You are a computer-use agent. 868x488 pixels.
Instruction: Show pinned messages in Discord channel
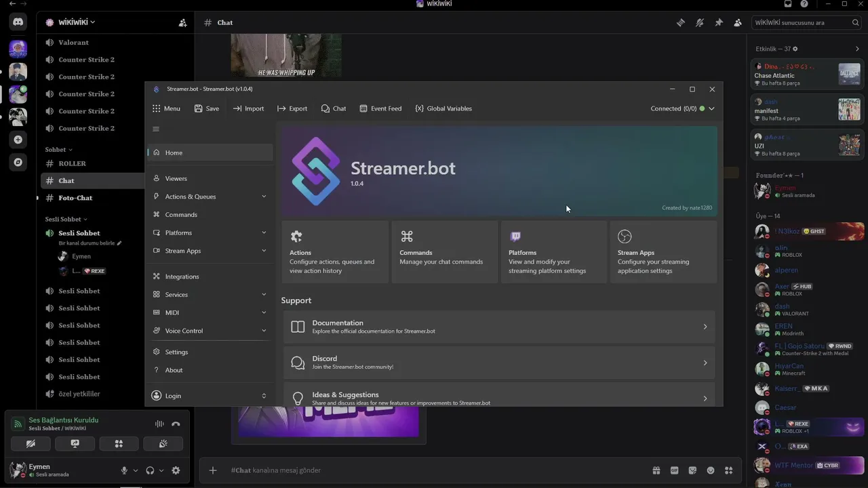[x=719, y=22]
